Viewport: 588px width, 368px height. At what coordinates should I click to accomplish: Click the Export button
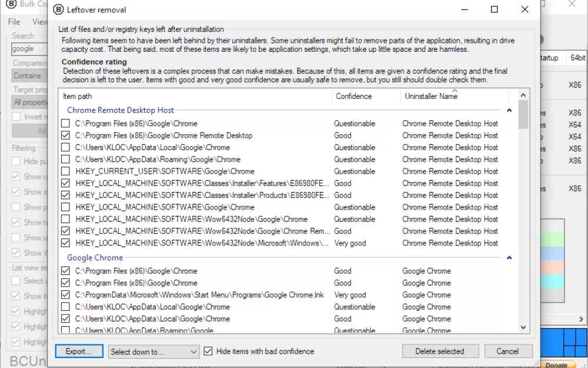click(x=79, y=351)
